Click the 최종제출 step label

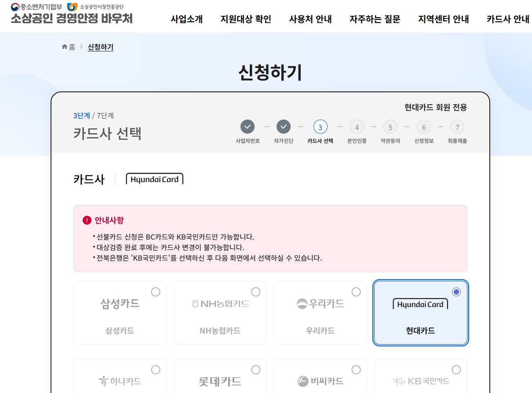[x=457, y=141]
